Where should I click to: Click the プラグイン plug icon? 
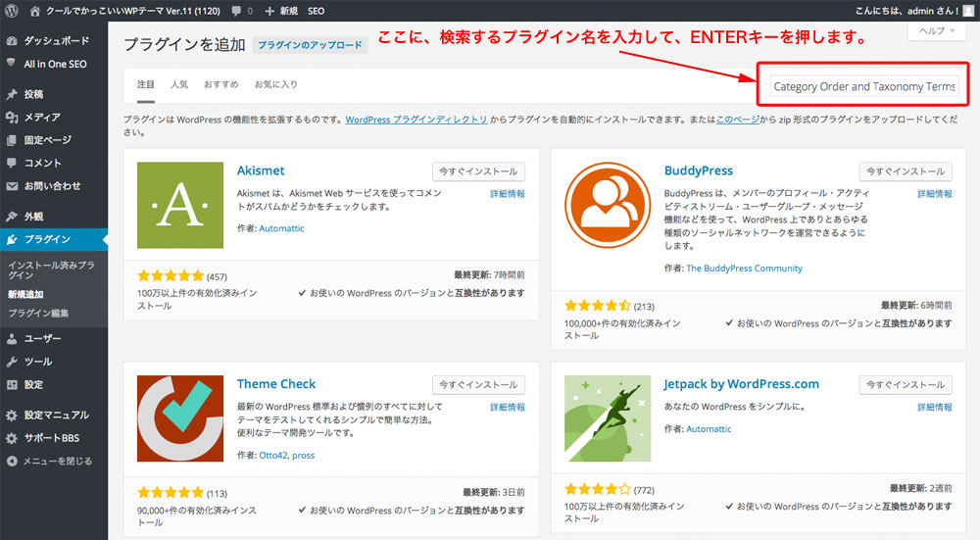click(11, 239)
